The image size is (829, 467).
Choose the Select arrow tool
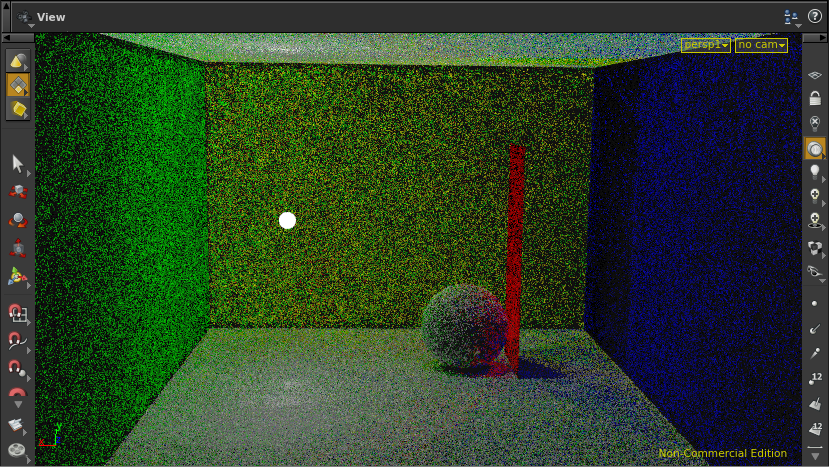click(x=17, y=164)
